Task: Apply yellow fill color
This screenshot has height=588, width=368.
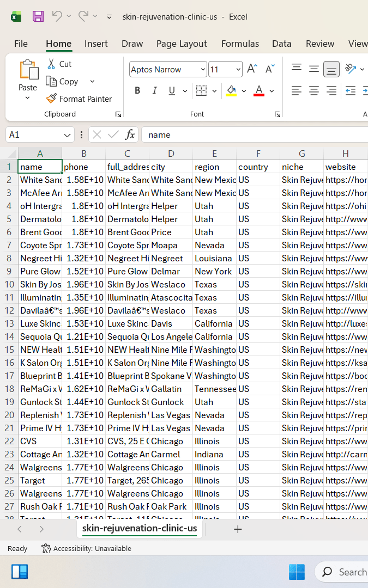Action: pyautogui.click(x=231, y=90)
